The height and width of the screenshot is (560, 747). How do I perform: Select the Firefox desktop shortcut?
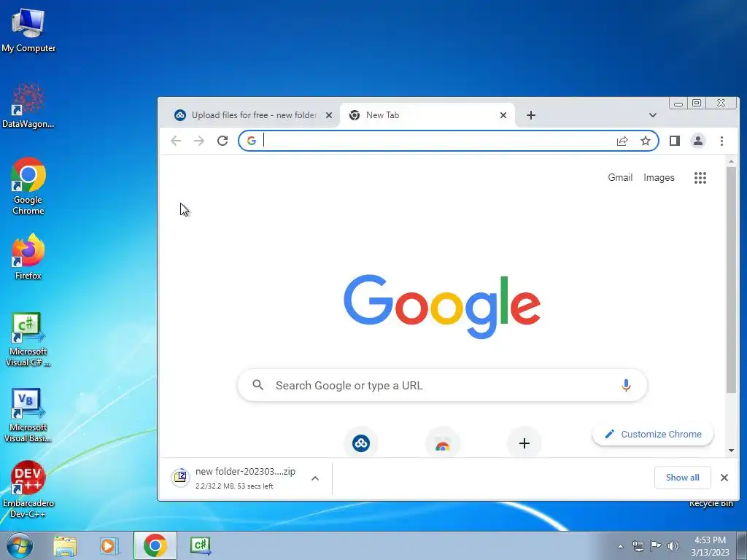(28, 256)
